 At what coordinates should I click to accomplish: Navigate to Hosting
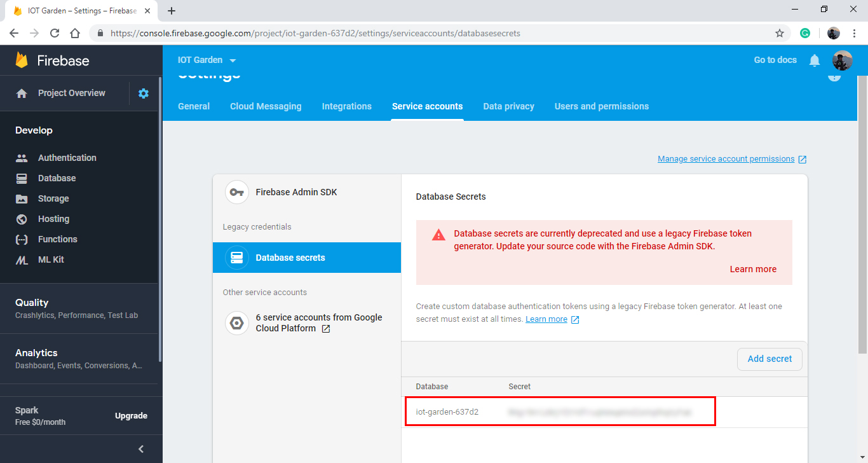tap(54, 219)
